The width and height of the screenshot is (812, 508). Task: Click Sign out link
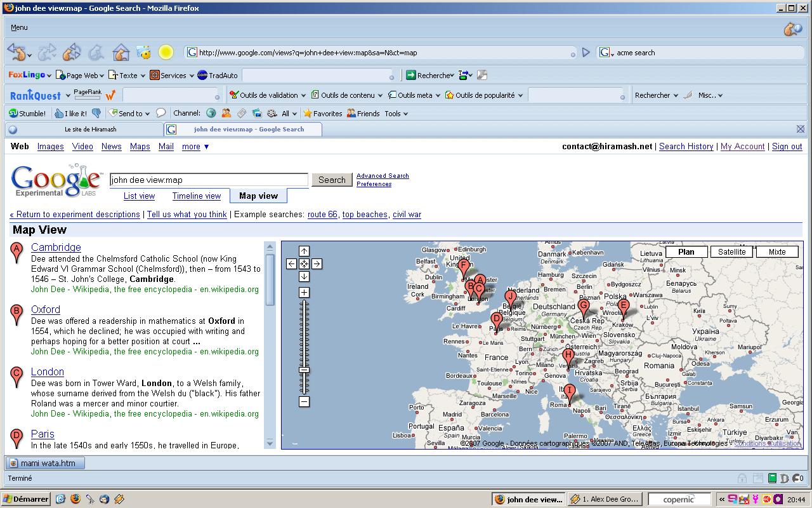coord(787,147)
